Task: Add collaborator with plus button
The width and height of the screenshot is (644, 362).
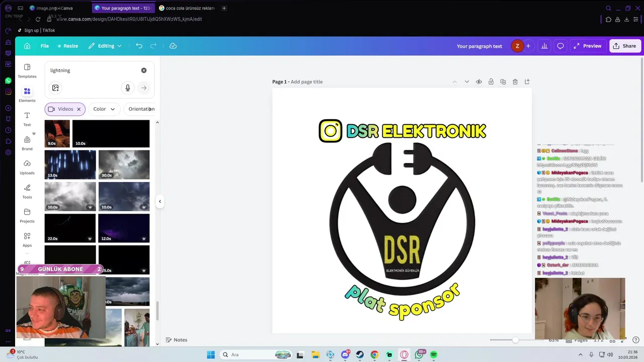Action: pos(528,46)
